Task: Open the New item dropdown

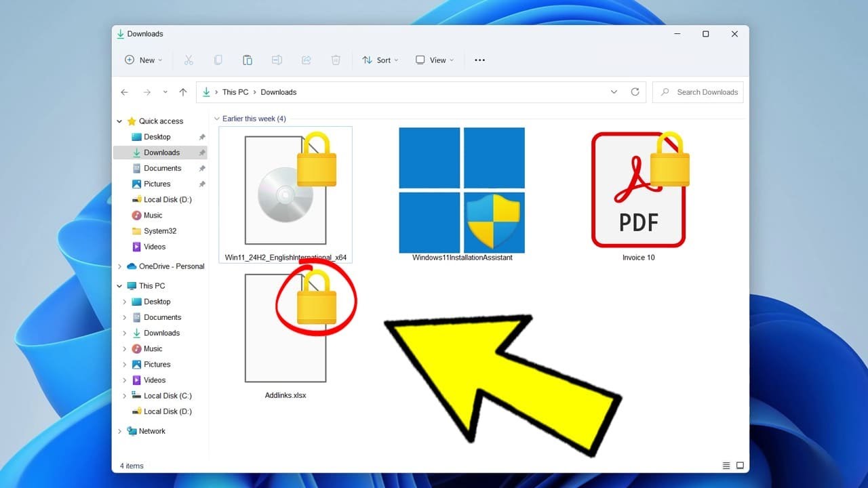Action: (144, 60)
